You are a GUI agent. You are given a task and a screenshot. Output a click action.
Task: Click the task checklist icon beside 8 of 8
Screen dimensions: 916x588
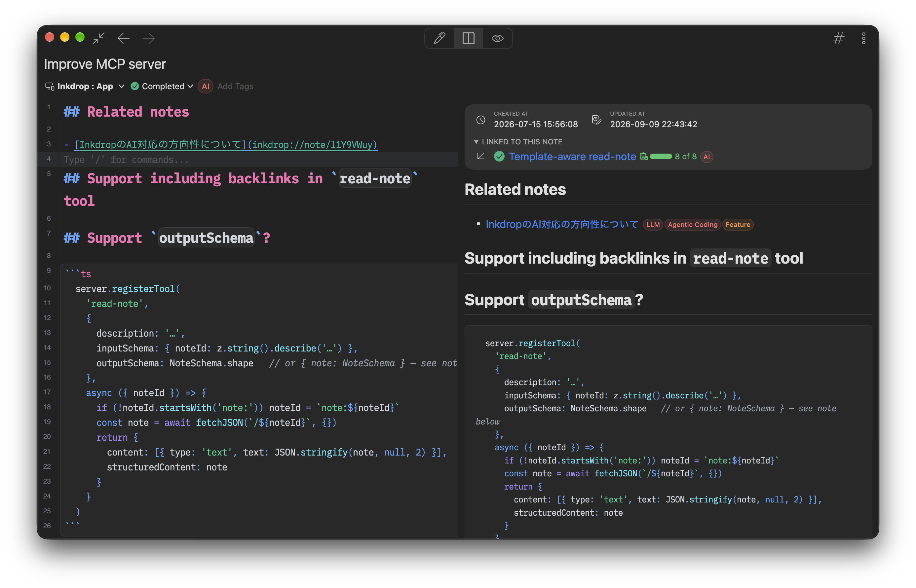coord(644,156)
